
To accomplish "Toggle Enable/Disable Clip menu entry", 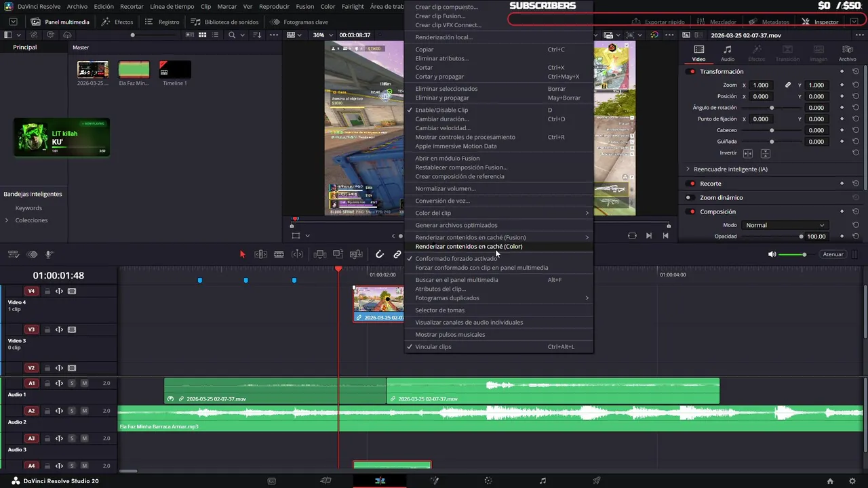I will coord(499,110).
